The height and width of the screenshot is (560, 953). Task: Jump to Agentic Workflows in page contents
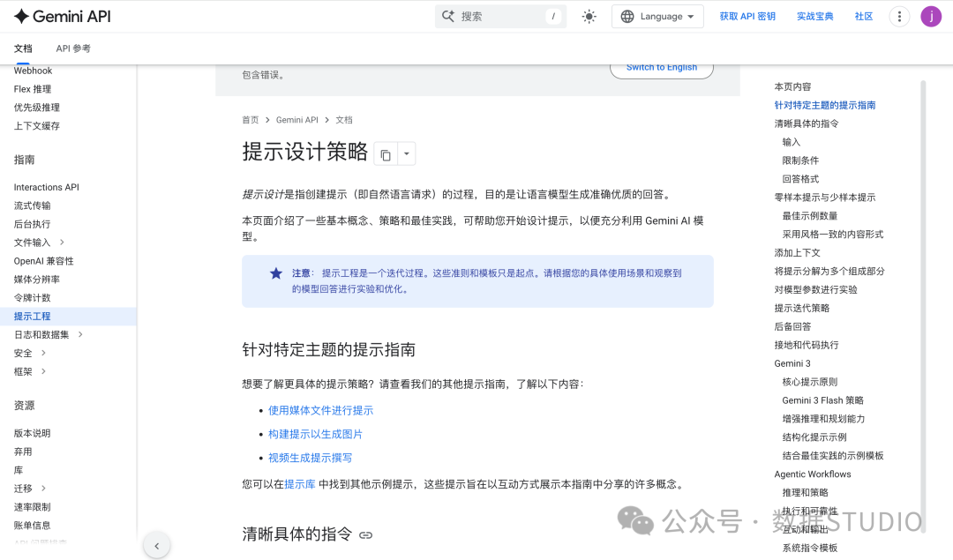pyautogui.click(x=813, y=474)
